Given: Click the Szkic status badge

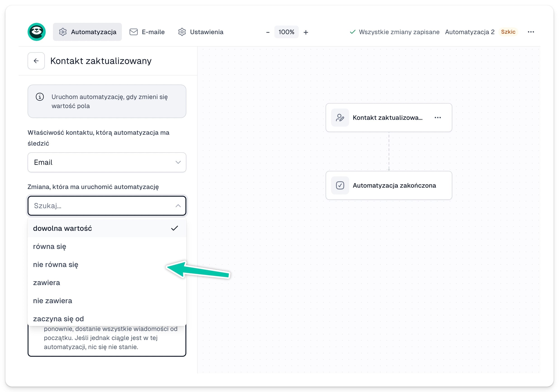Looking at the screenshot, I should click(508, 32).
